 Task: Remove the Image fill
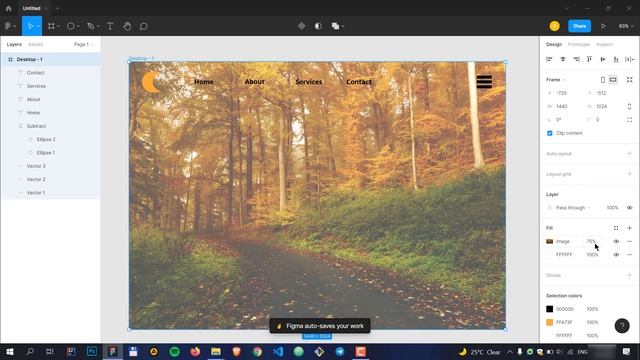coord(629,241)
